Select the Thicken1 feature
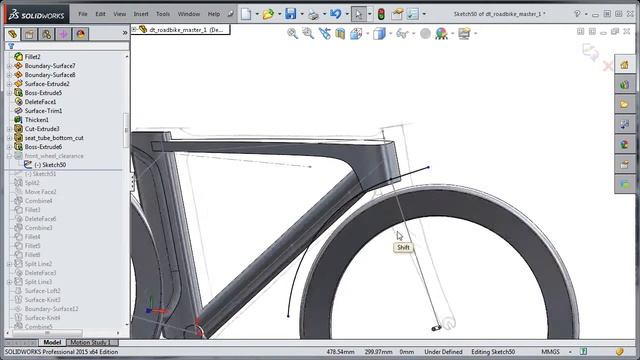Image resolution: width=640 pixels, height=360 pixels. [37, 120]
